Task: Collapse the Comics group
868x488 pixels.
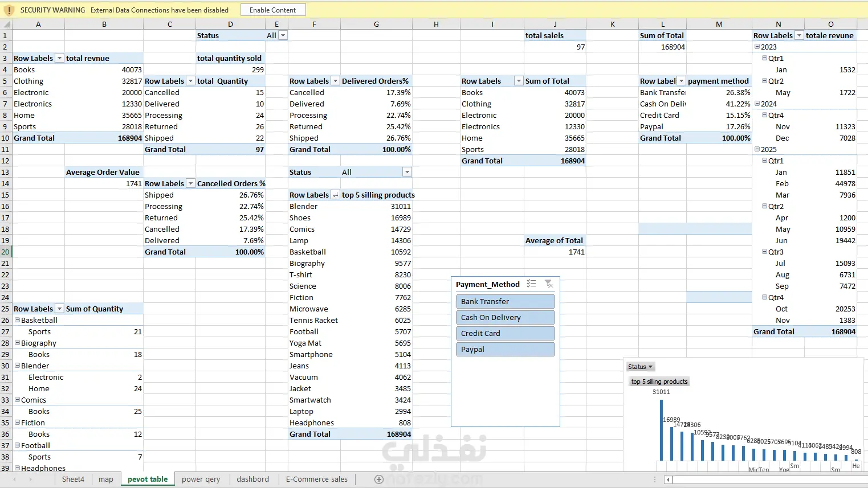Action: (x=17, y=400)
